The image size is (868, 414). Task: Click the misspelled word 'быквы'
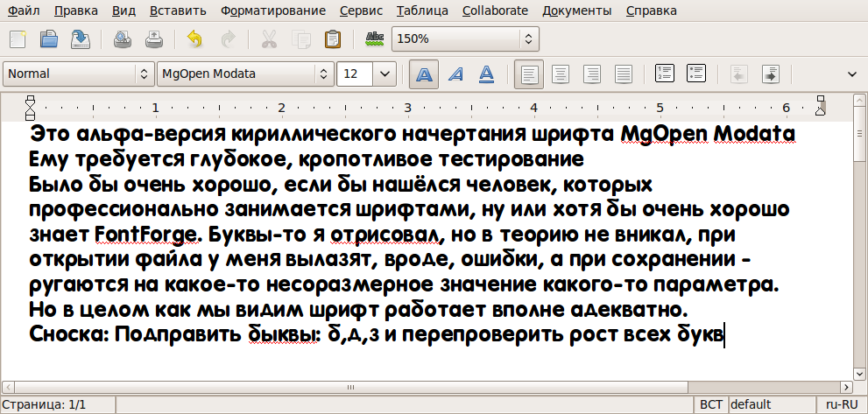(282, 334)
